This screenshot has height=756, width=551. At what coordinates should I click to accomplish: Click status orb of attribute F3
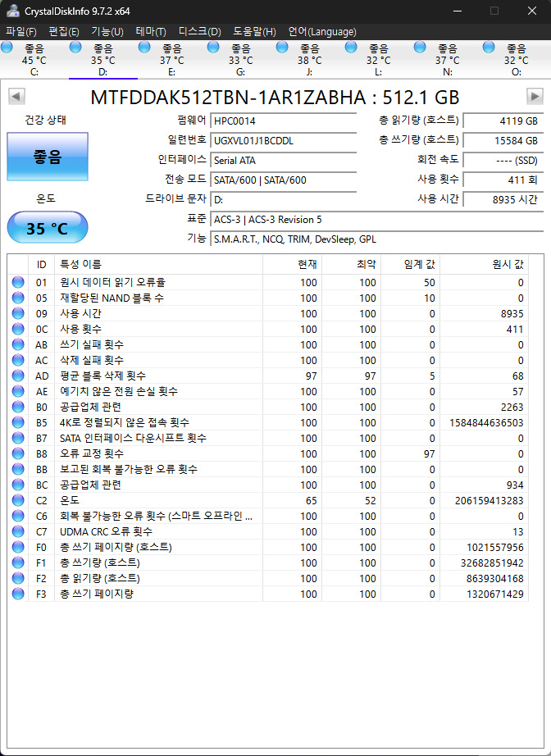coord(18,594)
